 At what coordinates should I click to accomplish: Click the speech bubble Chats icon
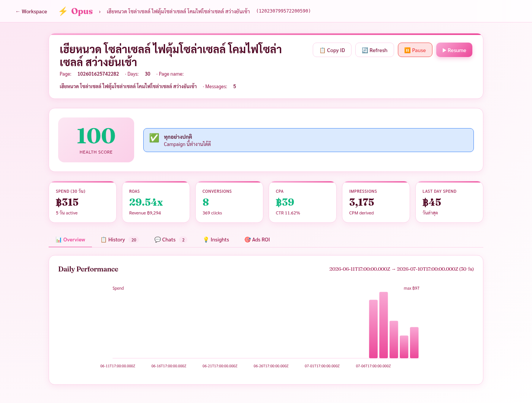coord(157,240)
